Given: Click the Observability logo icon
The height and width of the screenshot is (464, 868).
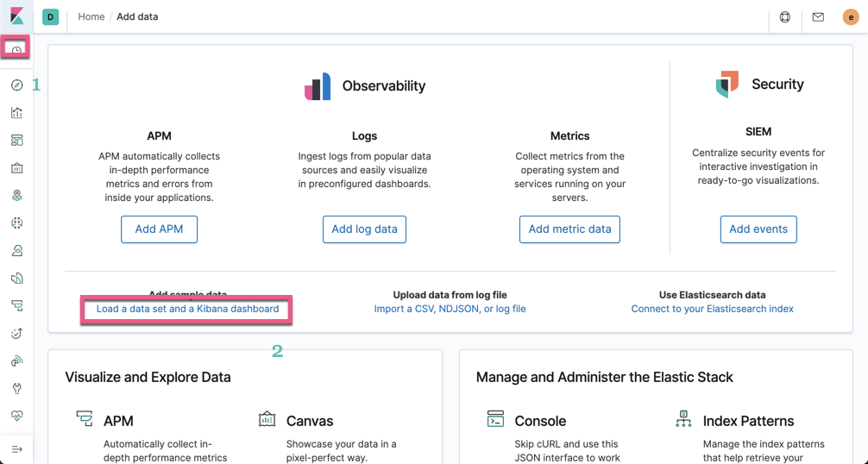Looking at the screenshot, I should click(318, 86).
